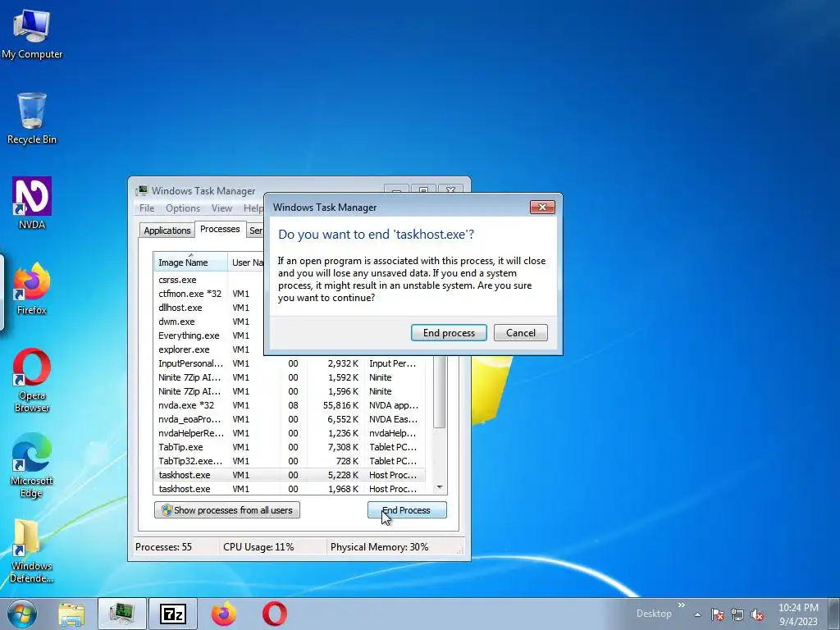Select nvdaHelperRe... process row

[290, 433]
